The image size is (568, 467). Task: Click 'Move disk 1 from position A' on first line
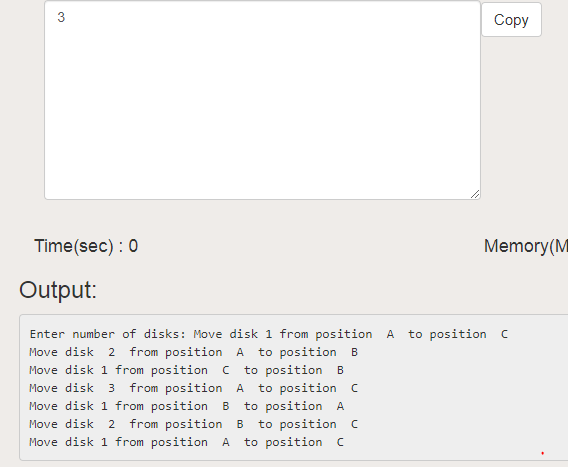pyautogui.click(x=293, y=334)
